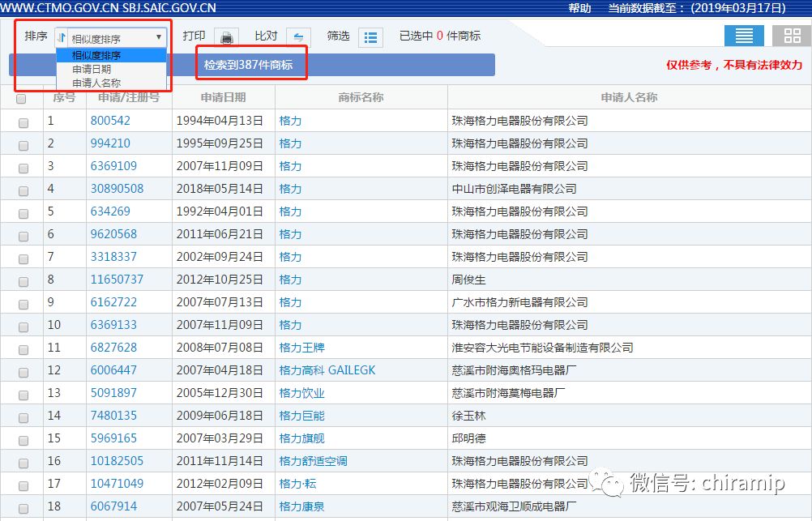The width and height of the screenshot is (812, 521).
Task: Check the box for row 6827628
Action: pyautogui.click(x=24, y=349)
